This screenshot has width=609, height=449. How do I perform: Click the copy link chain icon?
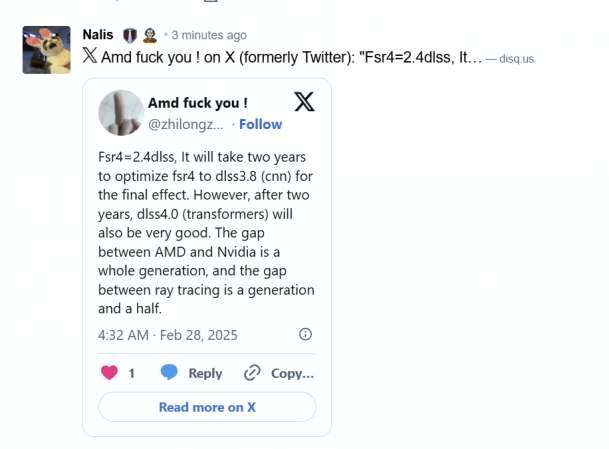point(252,373)
